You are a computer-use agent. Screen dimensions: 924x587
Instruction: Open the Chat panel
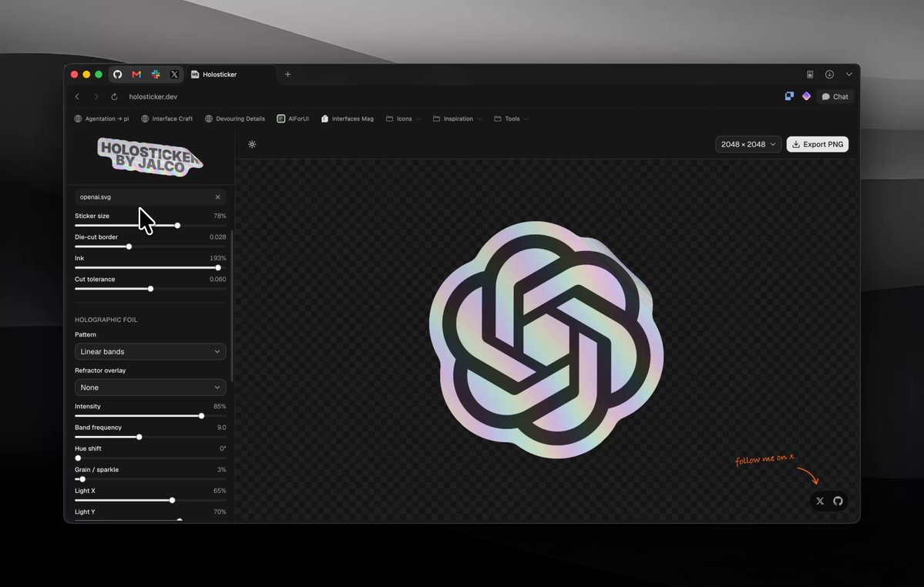(x=835, y=96)
